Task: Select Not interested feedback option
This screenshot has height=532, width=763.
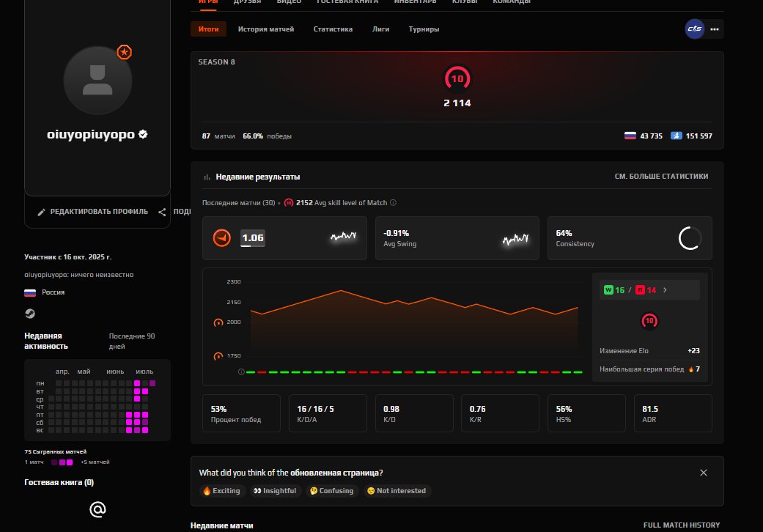Action: pos(397,491)
